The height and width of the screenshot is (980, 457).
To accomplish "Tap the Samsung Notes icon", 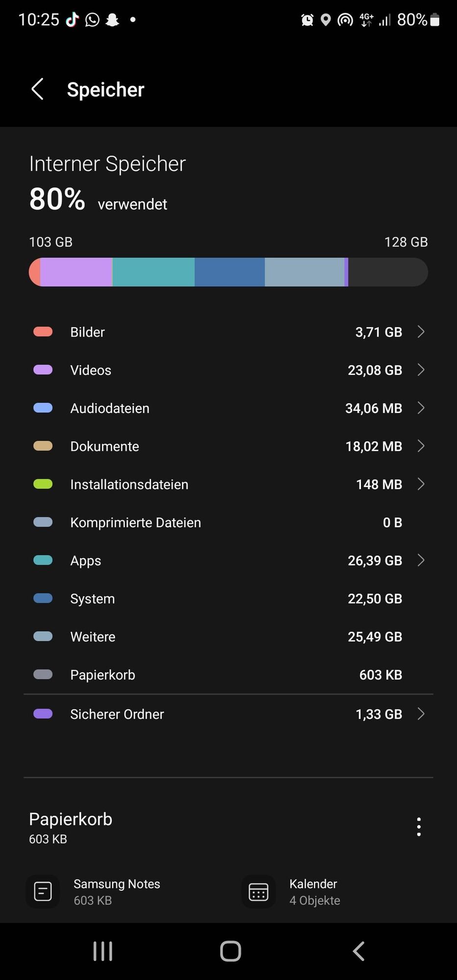I will pos(43,891).
